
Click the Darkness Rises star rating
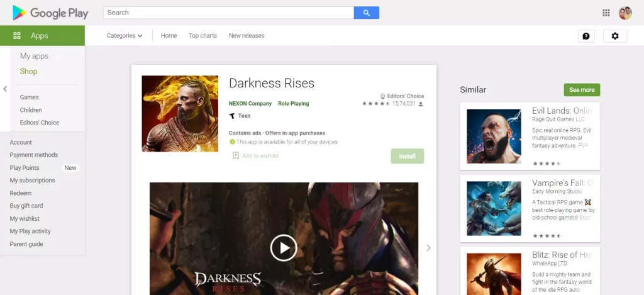[376, 104]
